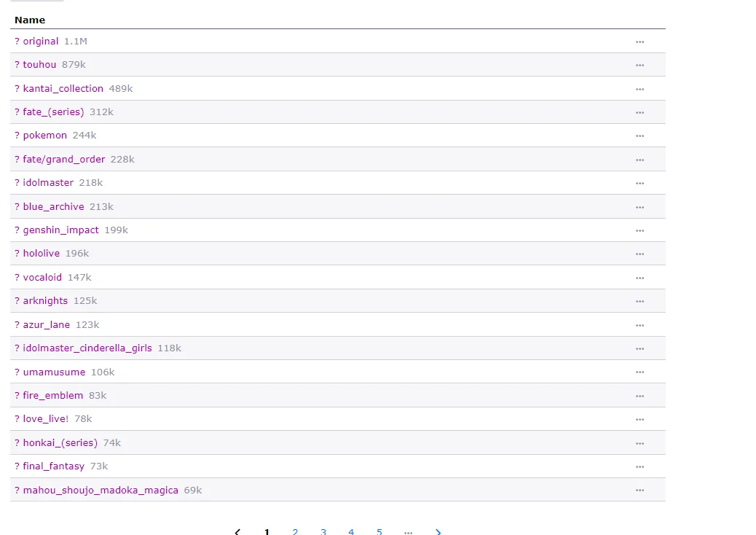This screenshot has width=756, height=535.
Task: Open the options menu for blue_archive
Action: click(639, 207)
